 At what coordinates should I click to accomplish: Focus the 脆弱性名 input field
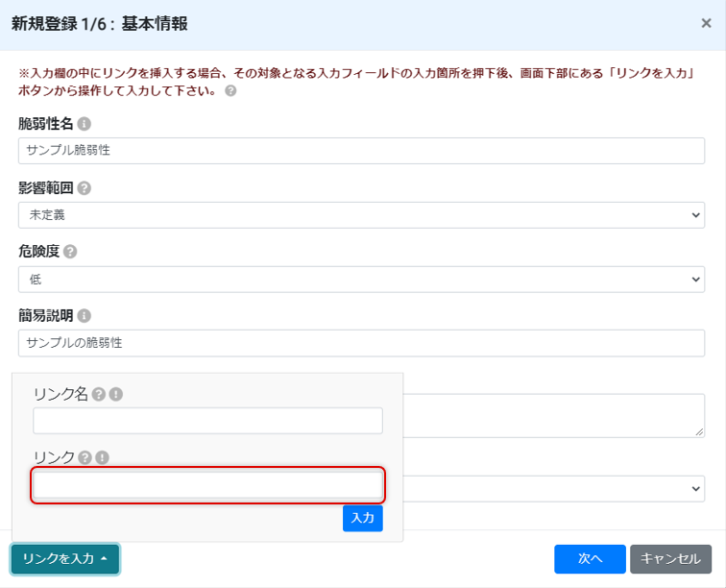pyautogui.click(x=361, y=151)
